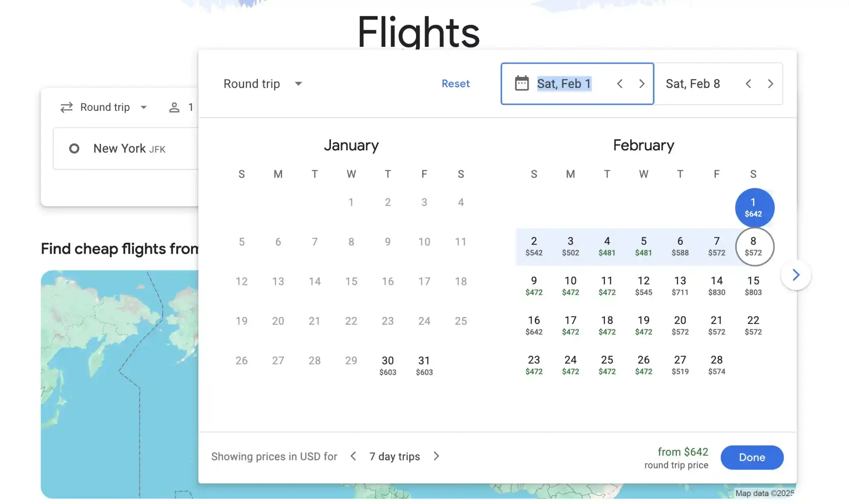Click the Sat, Feb 1 departure field

point(564,84)
